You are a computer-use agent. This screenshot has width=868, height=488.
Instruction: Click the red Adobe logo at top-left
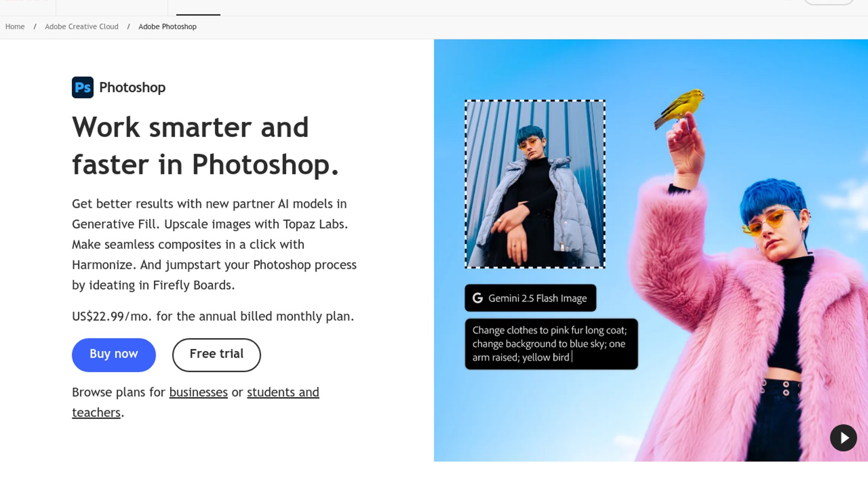[x=27, y=1]
